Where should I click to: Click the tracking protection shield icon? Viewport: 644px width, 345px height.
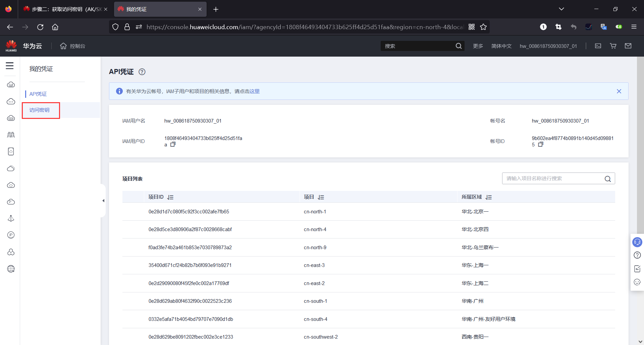[x=115, y=27]
